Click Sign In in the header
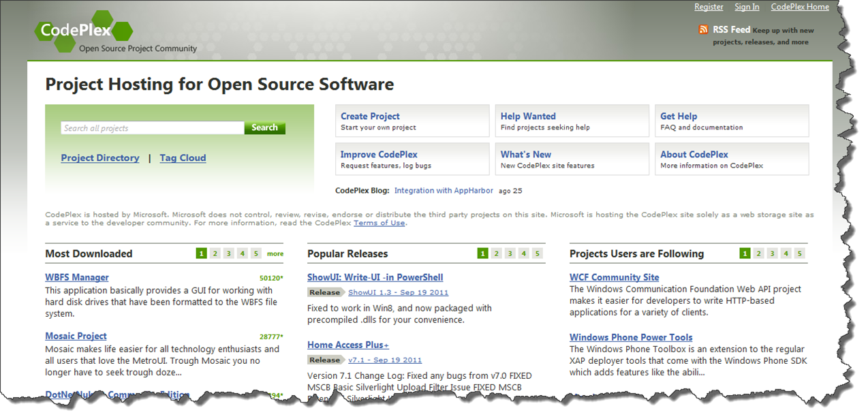Viewport: 868px width, 419px height. (747, 7)
